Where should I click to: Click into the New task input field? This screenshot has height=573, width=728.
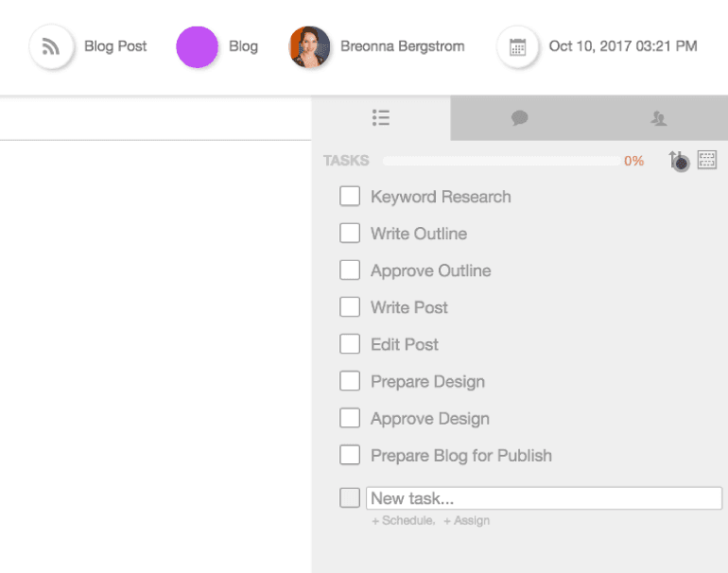[x=544, y=498]
